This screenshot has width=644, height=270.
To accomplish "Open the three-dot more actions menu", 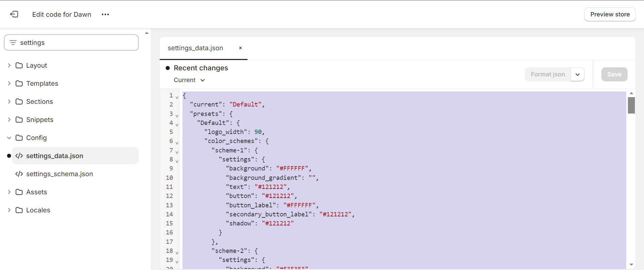I will (105, 14).
